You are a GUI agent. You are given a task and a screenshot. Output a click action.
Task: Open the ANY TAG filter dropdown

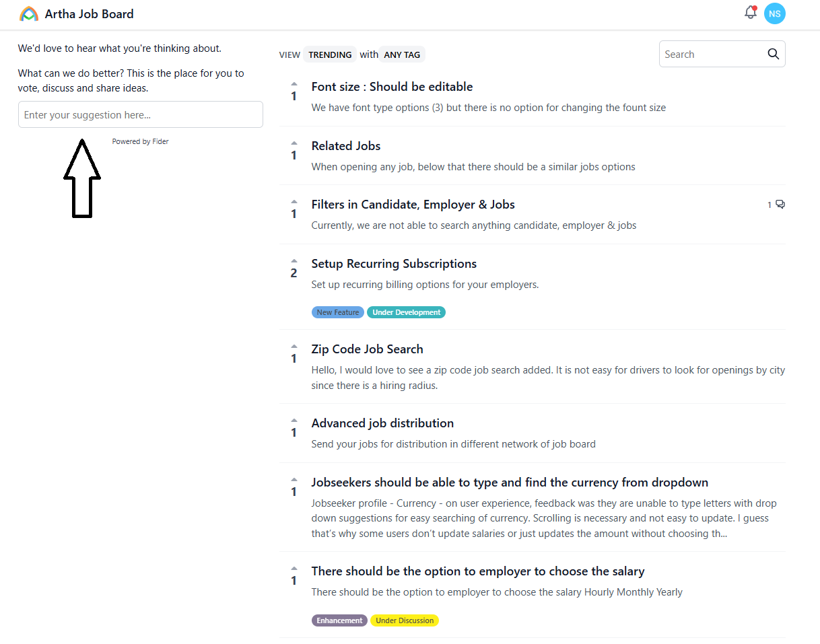pos(402,55)
